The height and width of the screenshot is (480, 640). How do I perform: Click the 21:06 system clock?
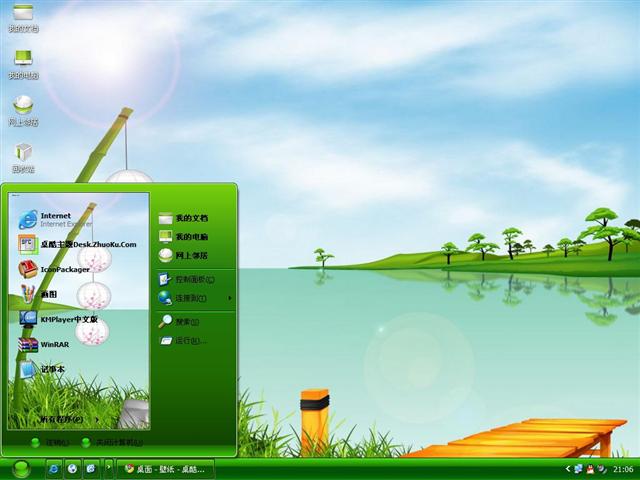(x=623, y=469)
